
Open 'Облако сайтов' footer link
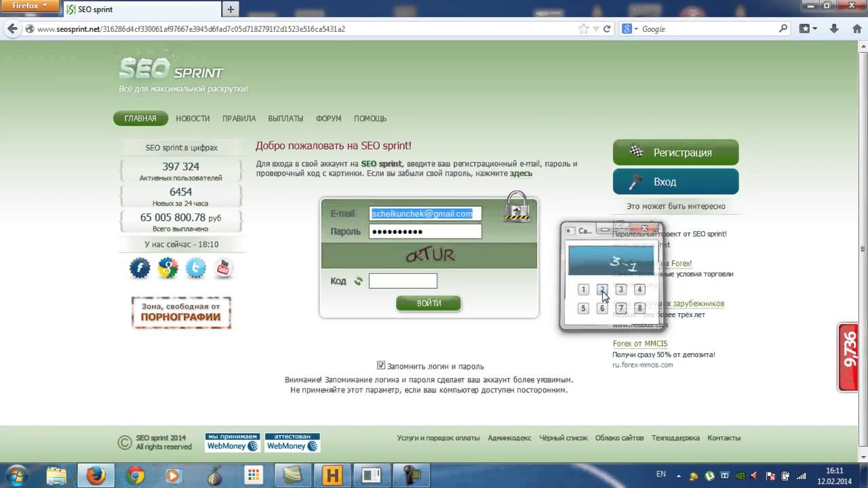(x=619, y=438)
